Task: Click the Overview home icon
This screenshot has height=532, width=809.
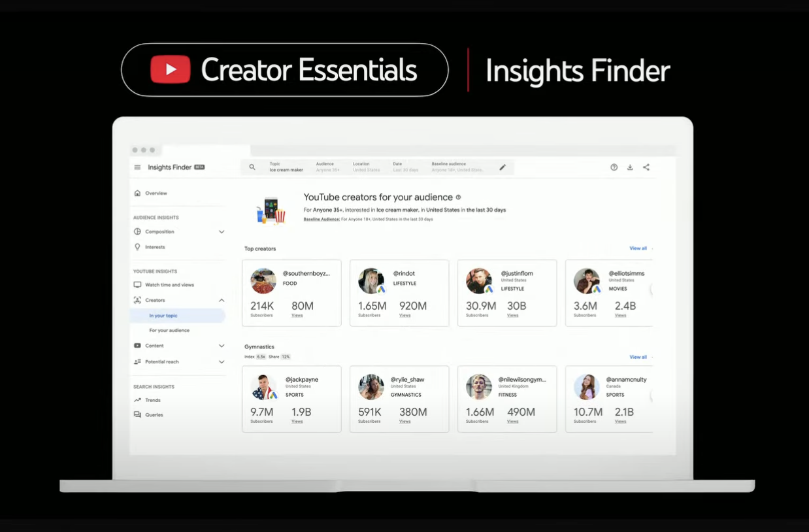Action: [137, 193]
